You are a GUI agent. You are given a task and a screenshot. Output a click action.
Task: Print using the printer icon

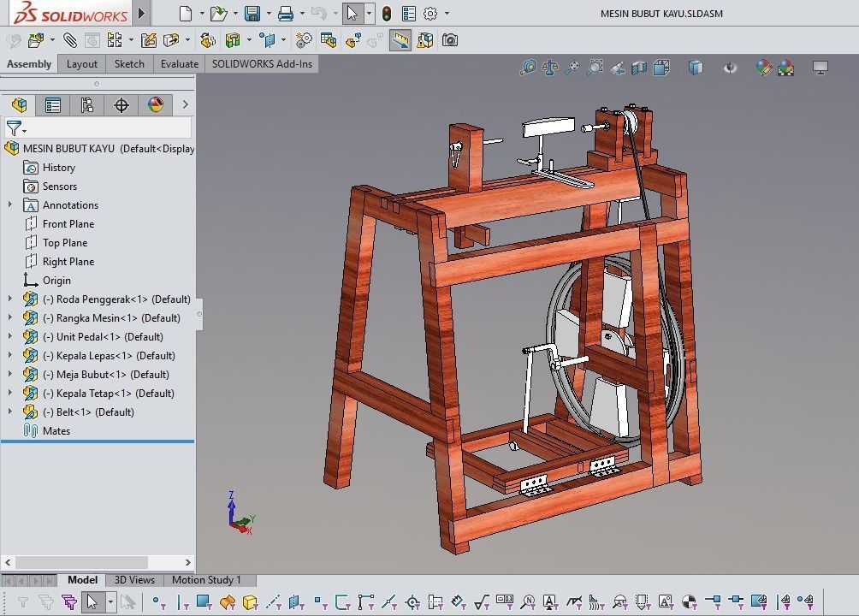[x=286, y=13]
